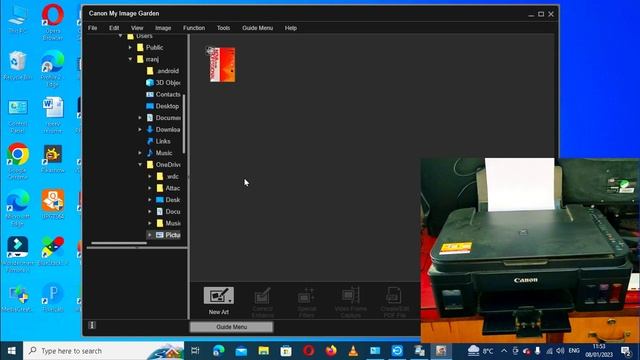Open the Word document desktop icon
640x360 pixels.
[x=53, y=115]
